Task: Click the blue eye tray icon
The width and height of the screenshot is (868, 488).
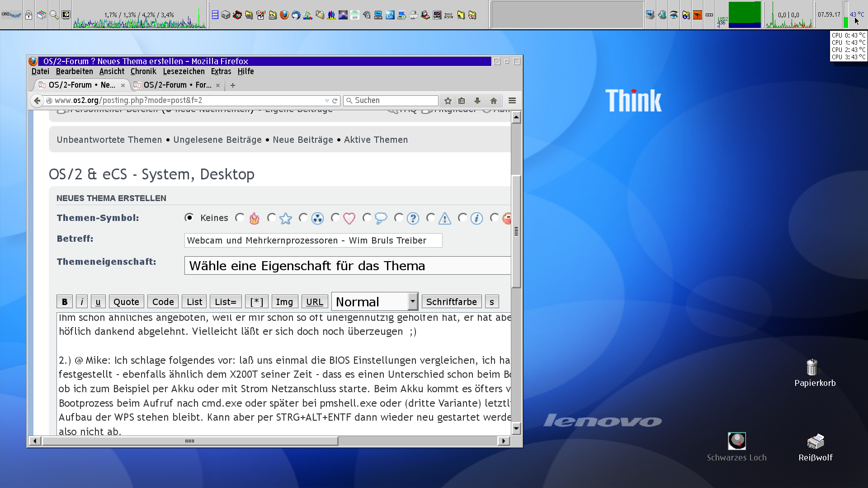Action: (674, 15)
